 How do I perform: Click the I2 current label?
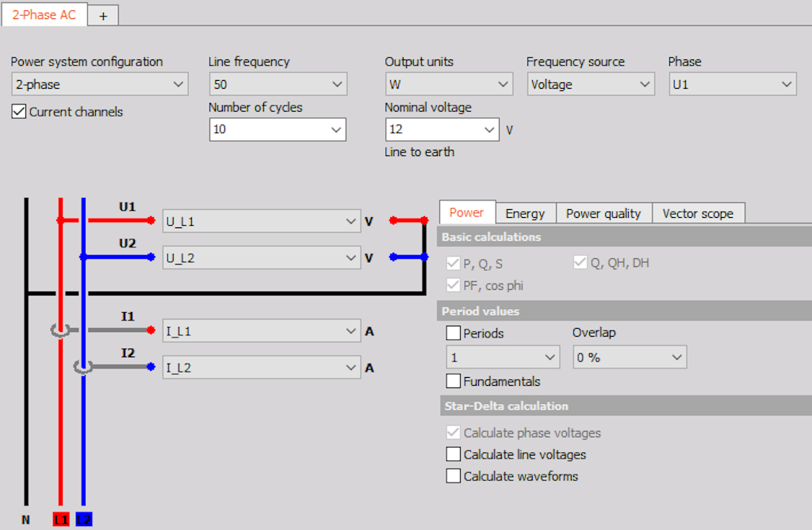(x=128, y=353)
